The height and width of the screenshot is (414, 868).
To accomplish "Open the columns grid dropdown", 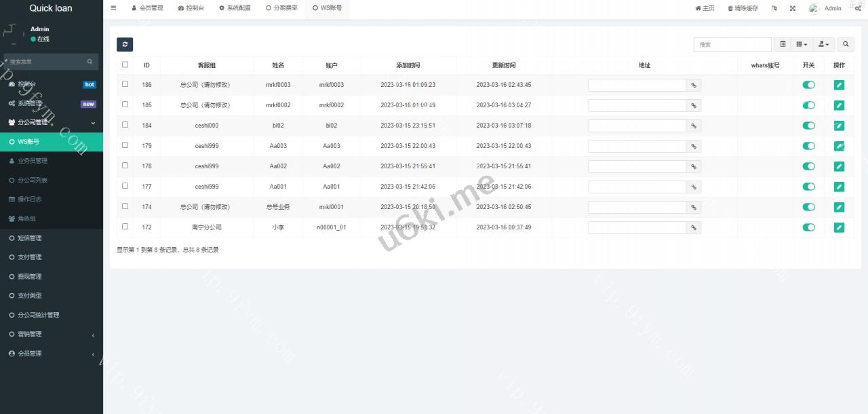I will point(802,45).
